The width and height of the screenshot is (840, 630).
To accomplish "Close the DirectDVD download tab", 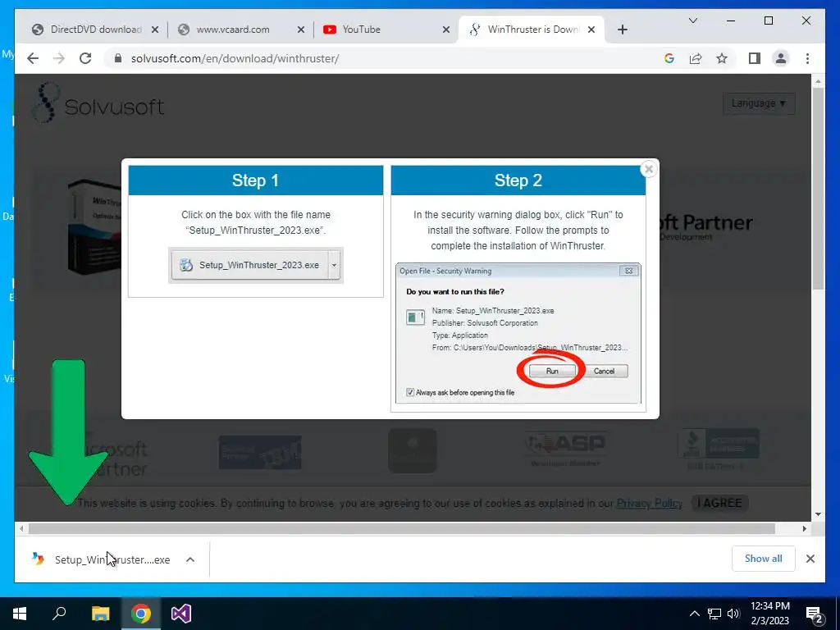I will click(x=155, y=30).
